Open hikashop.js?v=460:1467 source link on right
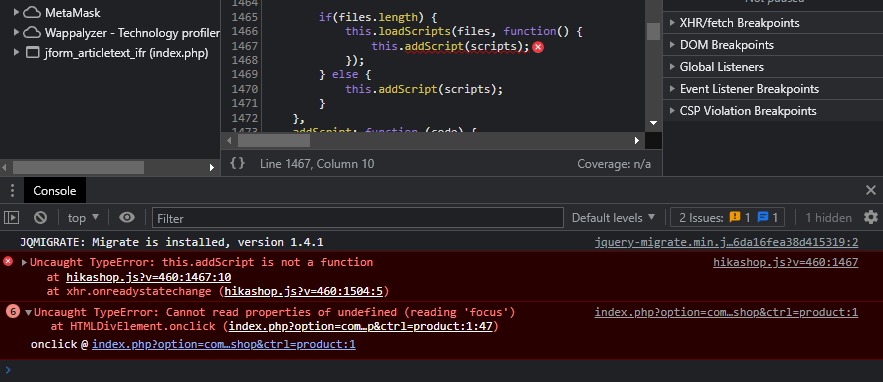The image size is (883, 382). point(786,262)
